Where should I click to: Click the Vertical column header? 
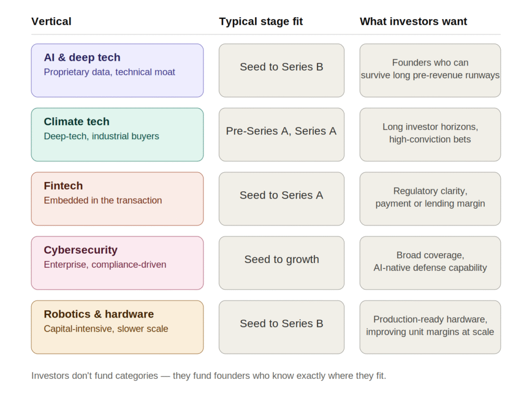tap(51, 21)
